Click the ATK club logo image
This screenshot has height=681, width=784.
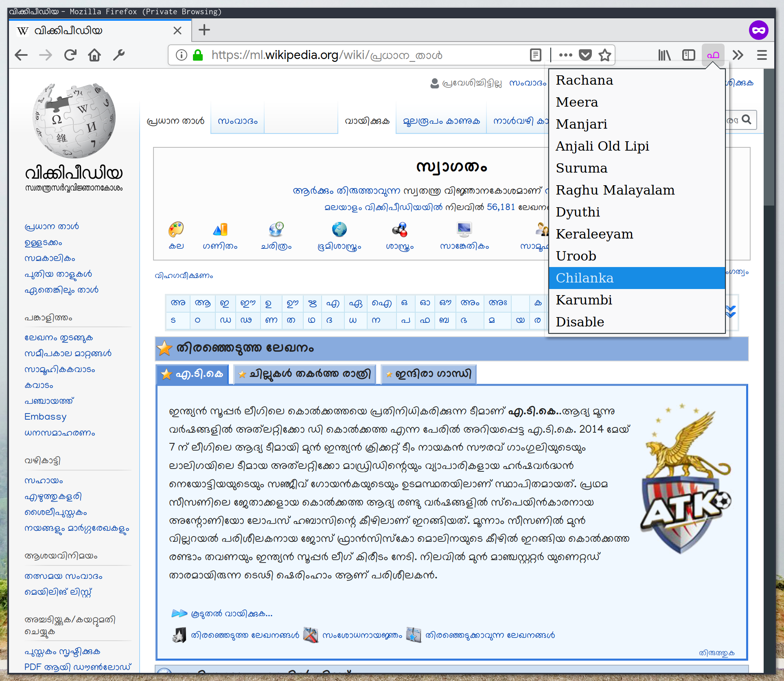click(x=686, y=479)
